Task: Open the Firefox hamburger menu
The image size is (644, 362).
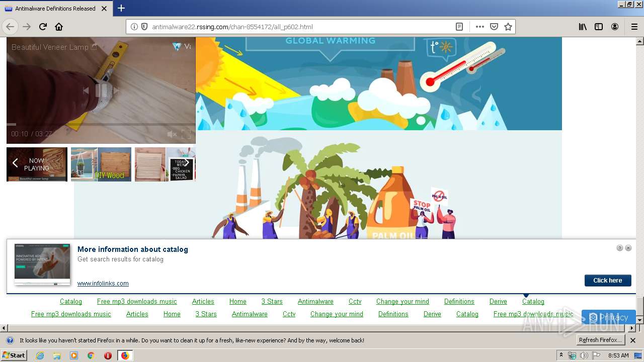Action: point(634,27)
